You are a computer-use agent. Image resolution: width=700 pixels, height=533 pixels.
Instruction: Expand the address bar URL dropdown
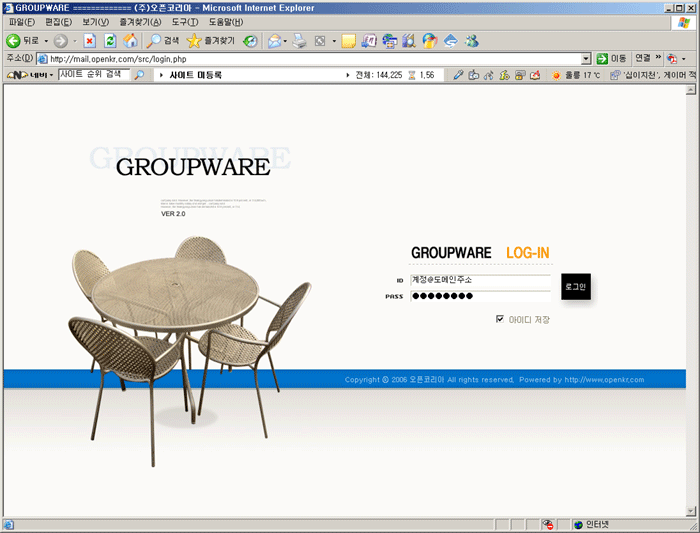[x=586, y=59]
